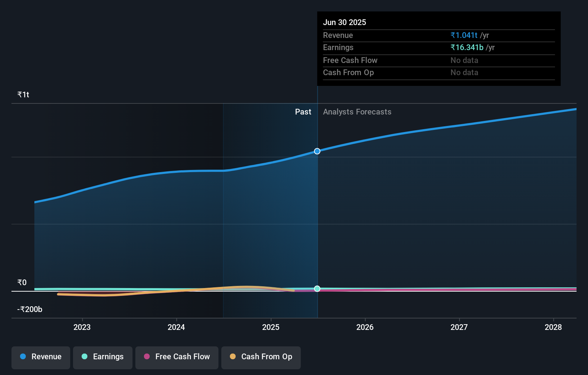Toggle the Cash From Op legend series
The height and width of the screenshot is (375, 588).
pos(261,357)
